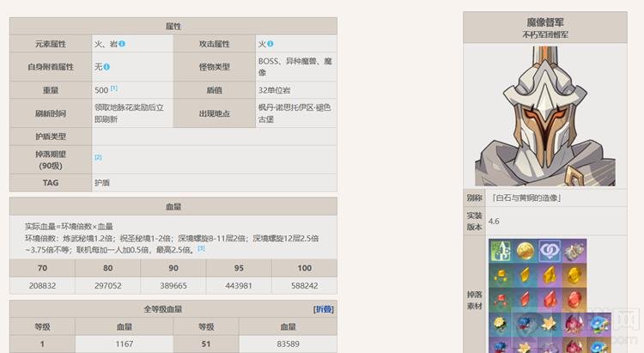Open footnote [2] in 掉落期望 row
644x353 pixels.
pyautogui.click(x=98, y=157)
